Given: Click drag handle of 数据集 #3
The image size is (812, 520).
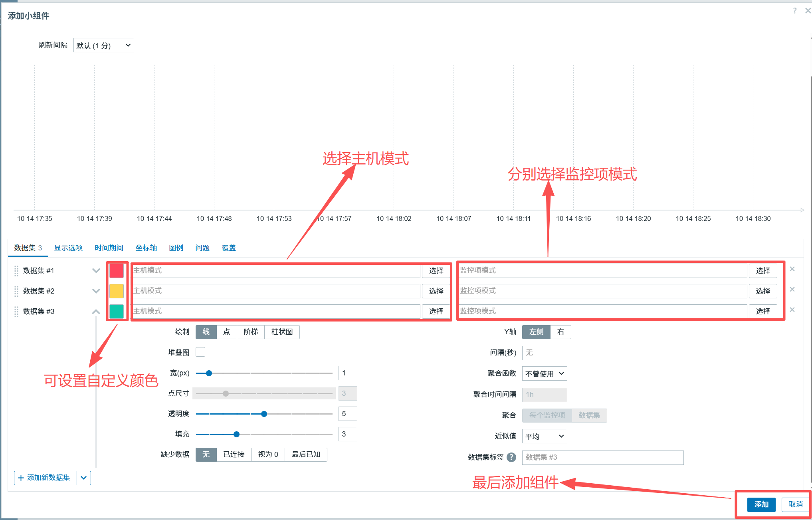Looking at the screenshot, I should pyautogui.click(x=16, y=312).
